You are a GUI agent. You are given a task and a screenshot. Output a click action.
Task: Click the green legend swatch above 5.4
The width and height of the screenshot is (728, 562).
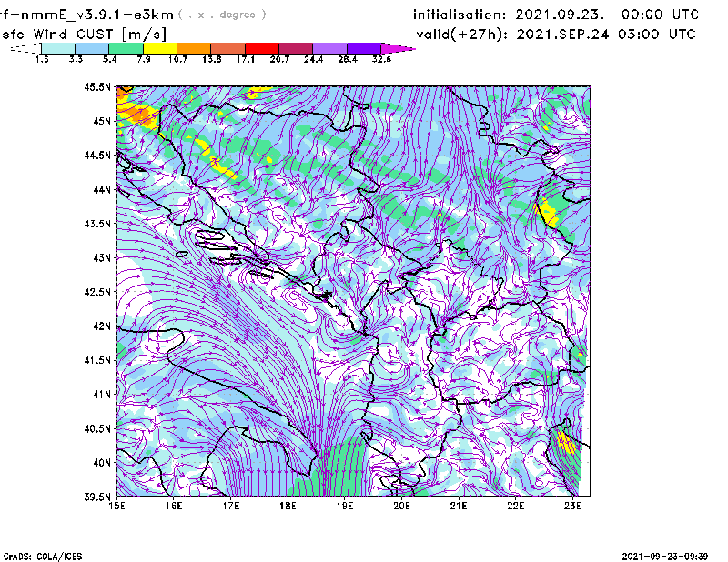click(126, 48)
